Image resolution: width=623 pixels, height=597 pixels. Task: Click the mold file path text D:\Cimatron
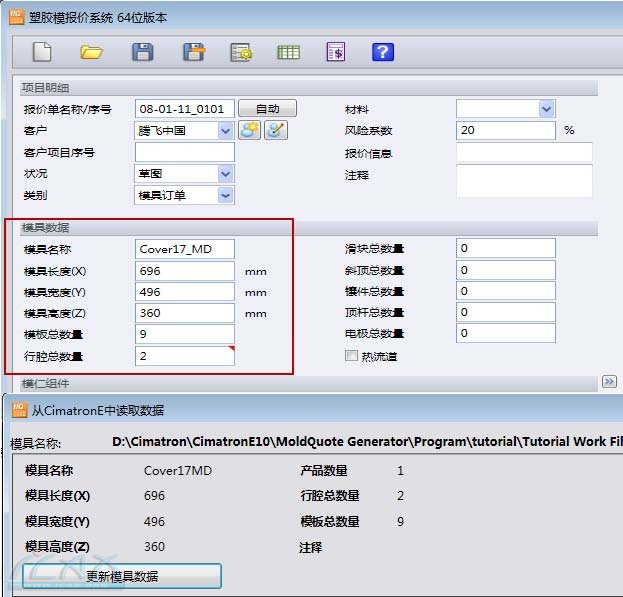point(367,442)
